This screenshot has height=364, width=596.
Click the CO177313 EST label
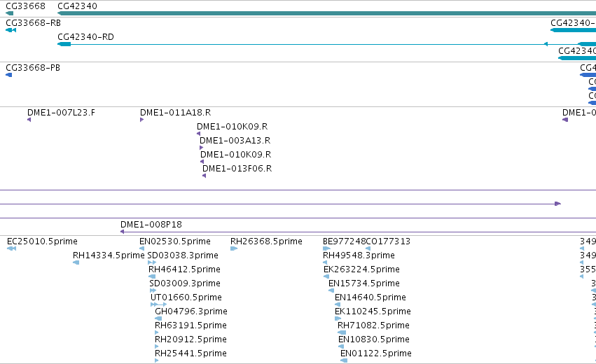[x=388, y=241]
